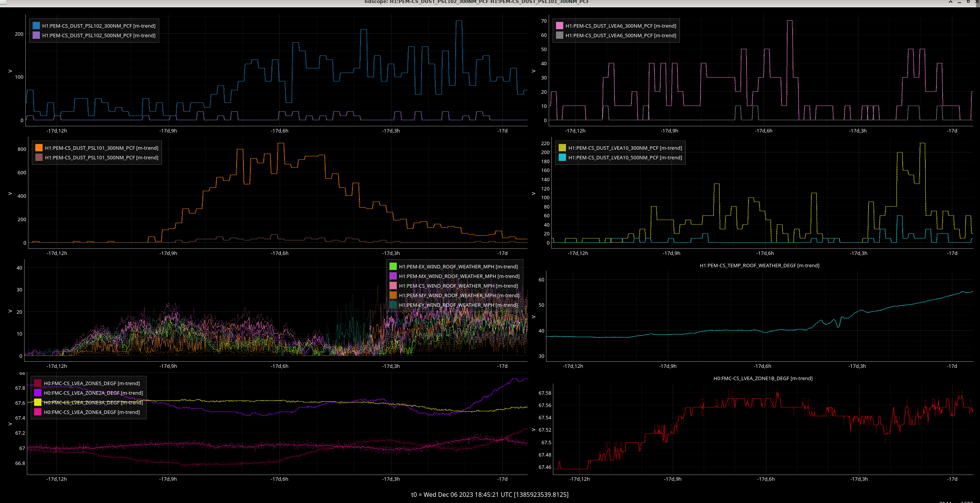Click the yellow LVEA10_300NM legend swatch

point(563,148)
